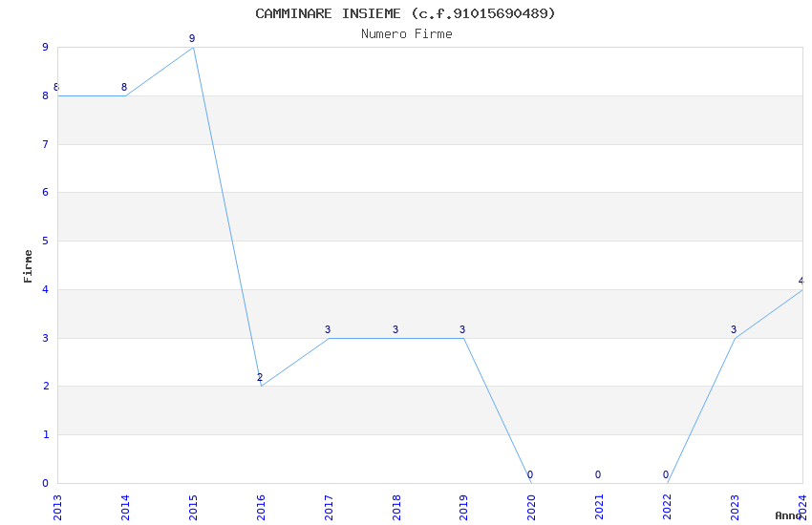Click the data label 3 above 2023
Image resolution: width=812 pixels, height=525 pixels.
point(734,329)
